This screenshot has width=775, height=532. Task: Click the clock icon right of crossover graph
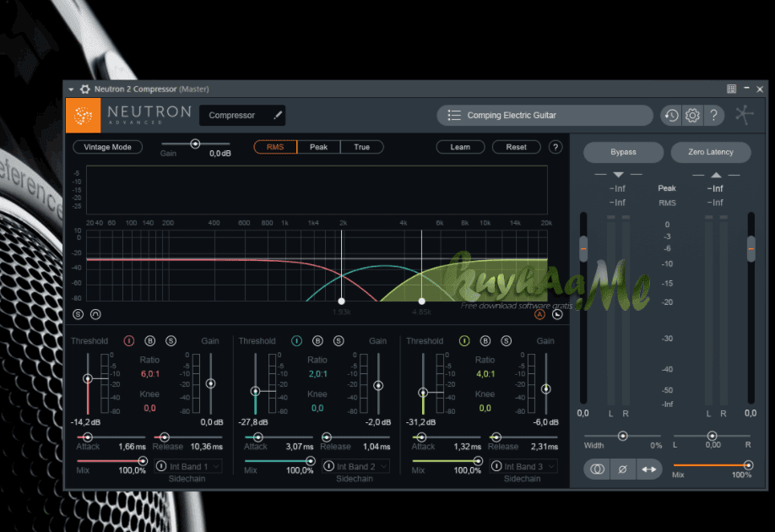pos(557,314)
